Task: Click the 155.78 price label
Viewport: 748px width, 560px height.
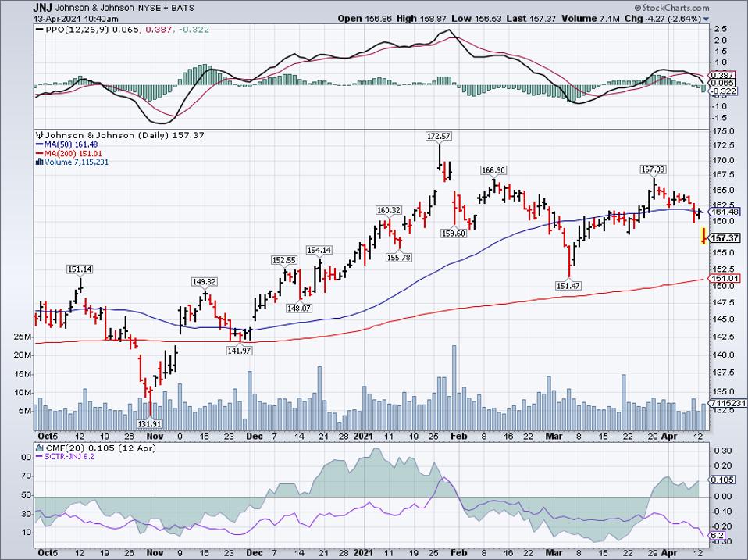Action: pos(398,257)
